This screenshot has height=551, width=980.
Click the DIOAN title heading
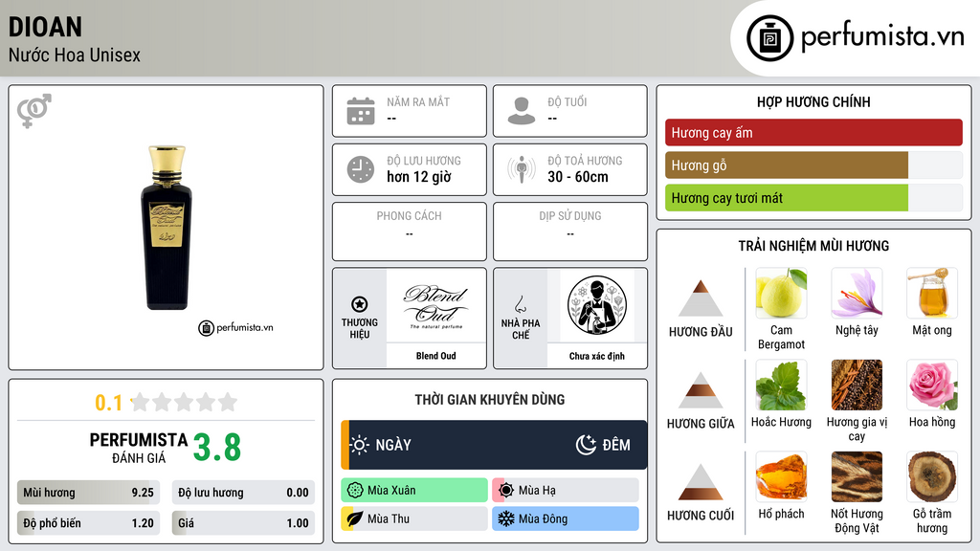(45, 27)
